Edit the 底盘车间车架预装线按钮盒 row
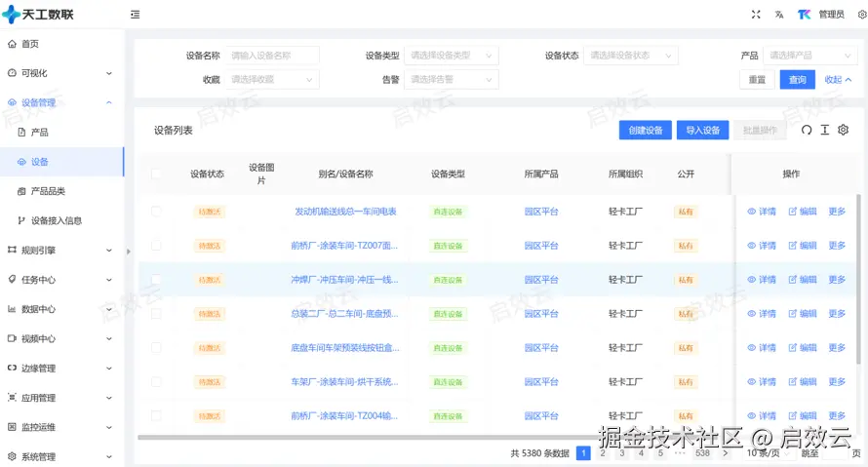Viewport: 868px width, 467px height. click(803, 348)
